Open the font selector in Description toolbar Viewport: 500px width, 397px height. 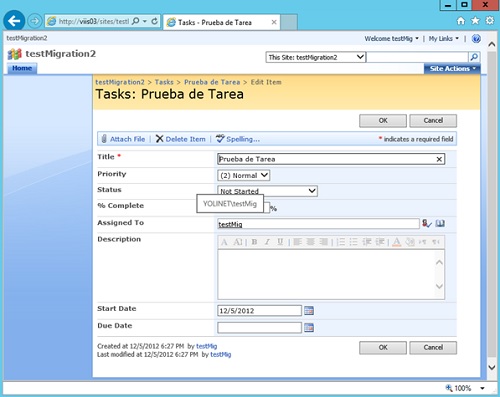(x=224, y=242)
